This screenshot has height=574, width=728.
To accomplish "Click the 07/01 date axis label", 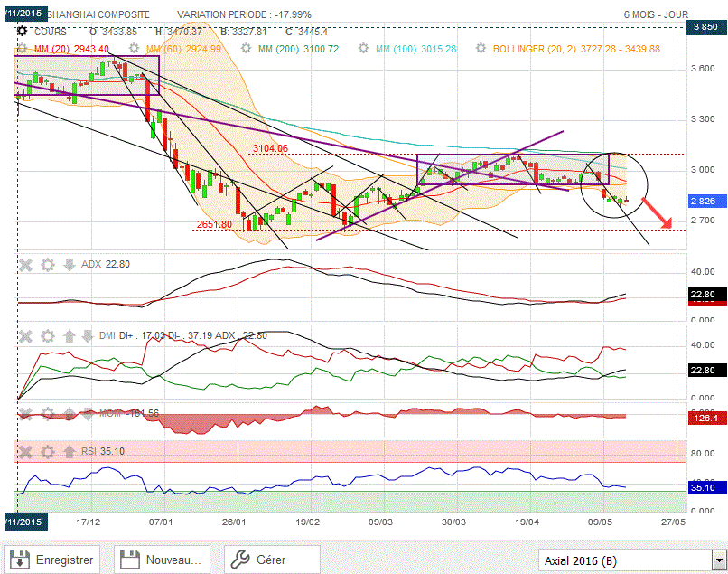I will coord(161,522).
